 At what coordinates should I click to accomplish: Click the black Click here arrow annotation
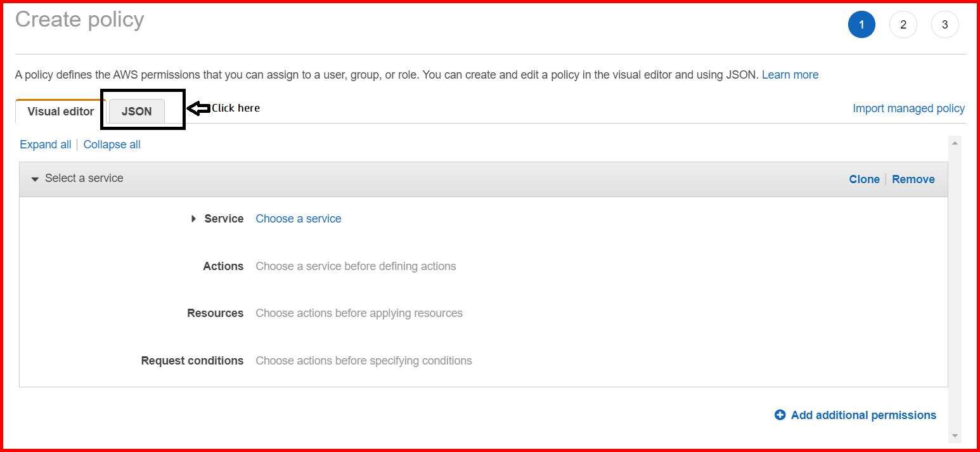pos(199,108)
